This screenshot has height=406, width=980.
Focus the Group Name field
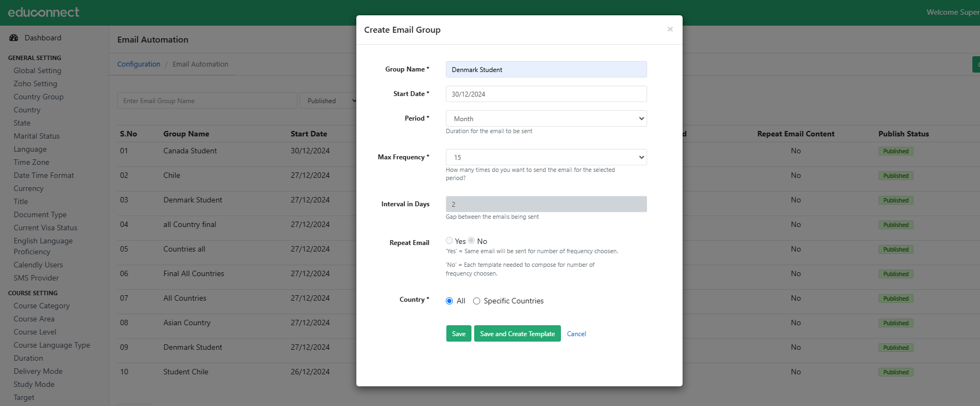[546, 69]
